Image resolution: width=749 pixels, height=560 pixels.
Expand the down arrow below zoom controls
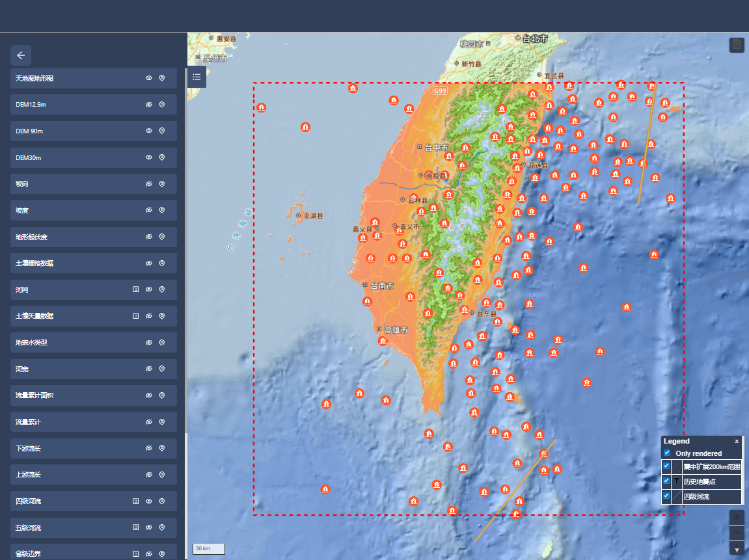(x=737, y=550)
